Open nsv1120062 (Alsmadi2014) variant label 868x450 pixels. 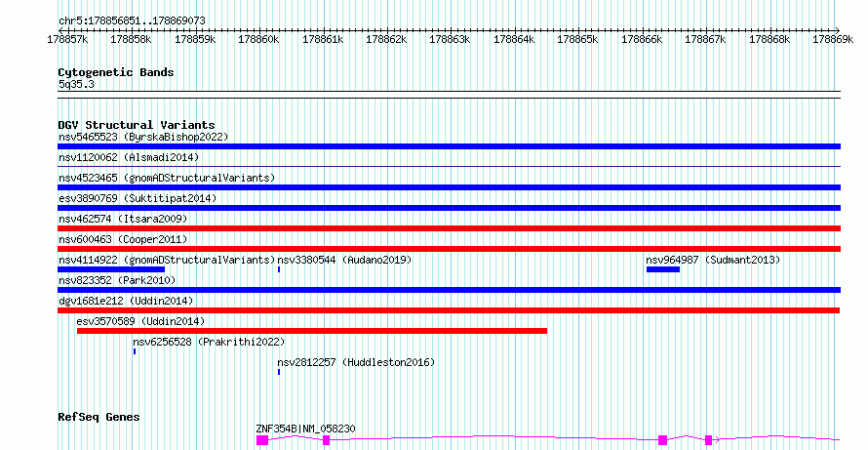click(129, 157)
